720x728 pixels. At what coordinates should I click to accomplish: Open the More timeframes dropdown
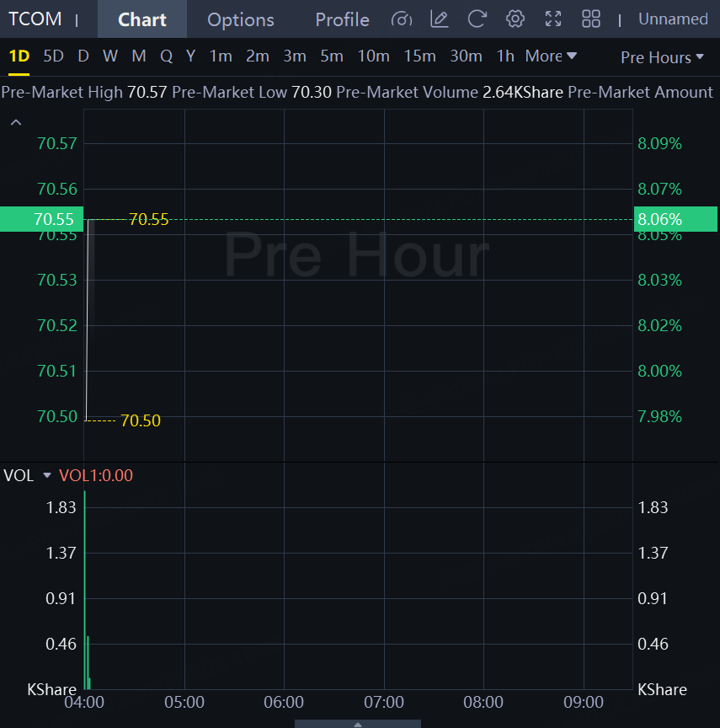[551, 56]
